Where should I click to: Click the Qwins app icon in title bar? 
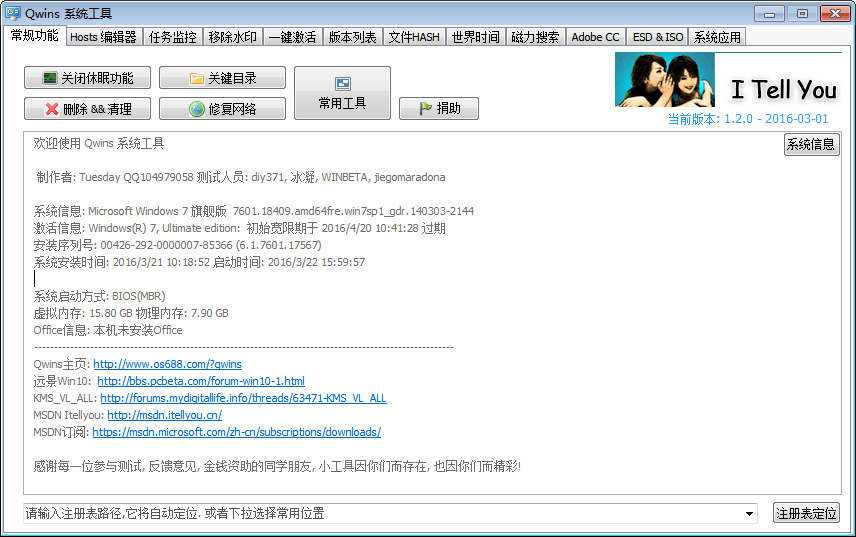click(13, 13)
